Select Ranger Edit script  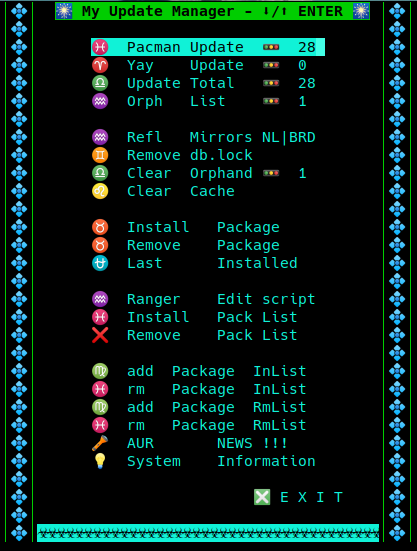coord(204,299)
